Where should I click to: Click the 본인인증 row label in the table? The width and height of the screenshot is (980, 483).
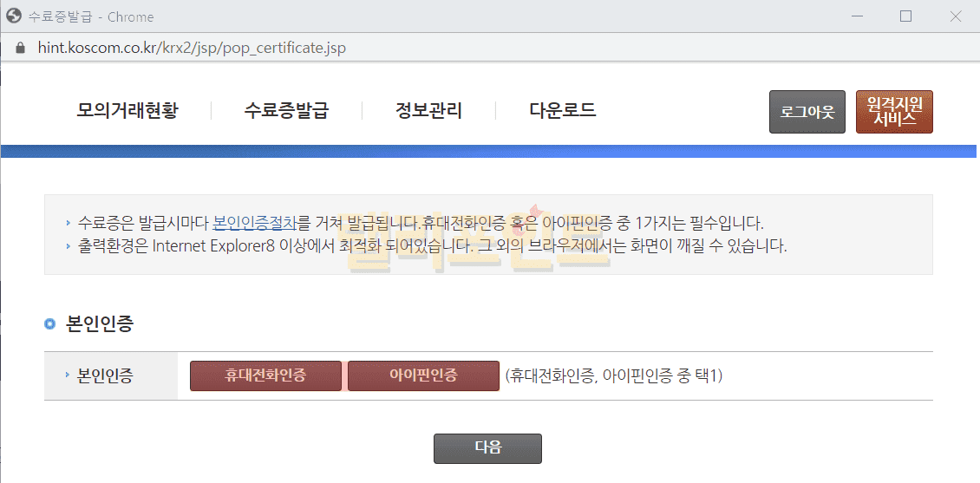(105, 376)
